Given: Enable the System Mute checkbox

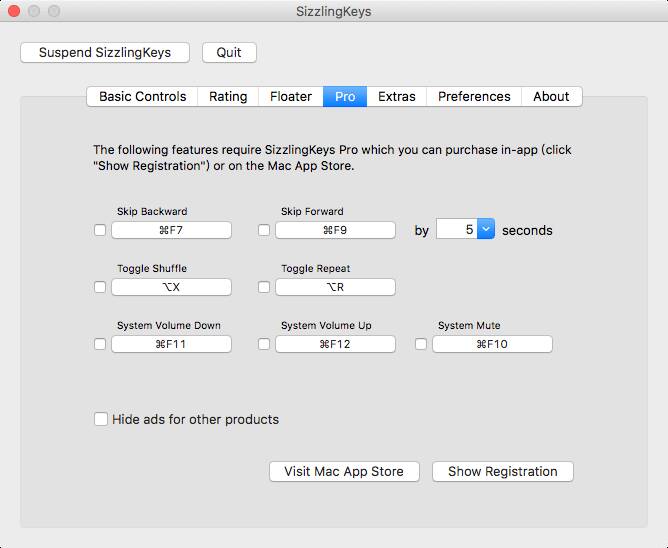Looking at the screenshot, I should click(x=420, y=344).
